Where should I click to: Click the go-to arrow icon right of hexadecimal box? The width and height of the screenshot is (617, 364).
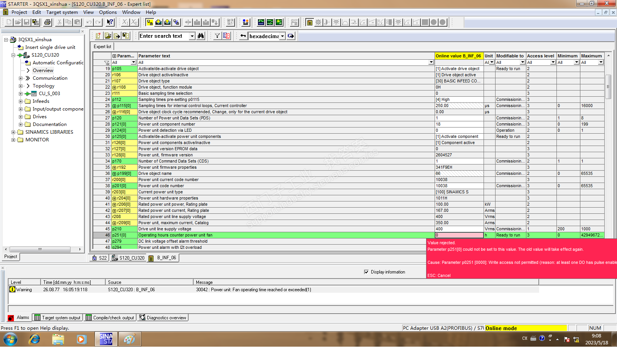[291, 36]
